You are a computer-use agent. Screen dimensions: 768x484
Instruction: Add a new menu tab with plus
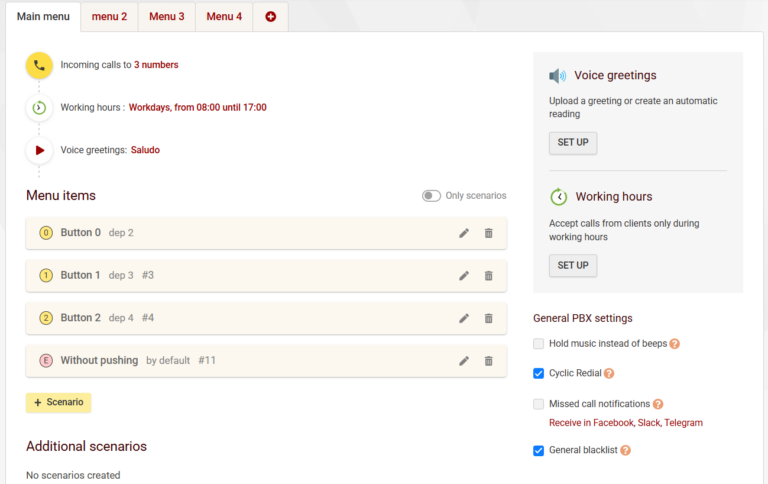coord(270,17)
